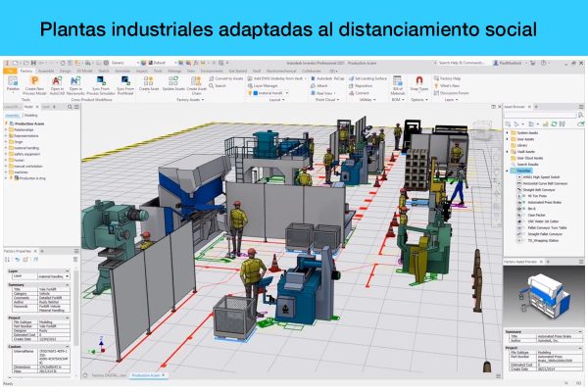Screen dimensions: 588x392
Task: Select the Search Results item in Asset Browser
Action: click(527, 165)
